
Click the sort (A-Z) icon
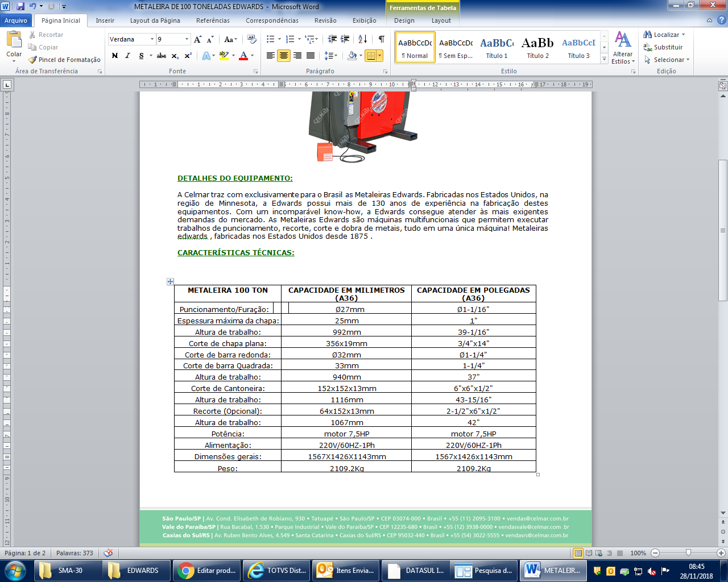(x=362, y=39)
